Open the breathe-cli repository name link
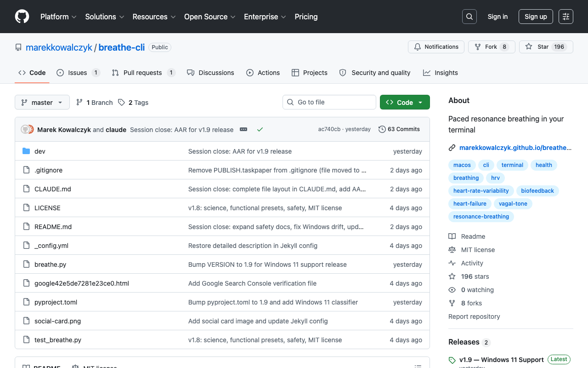The height and width of the screenshot is (368, 588). point(122,47)
